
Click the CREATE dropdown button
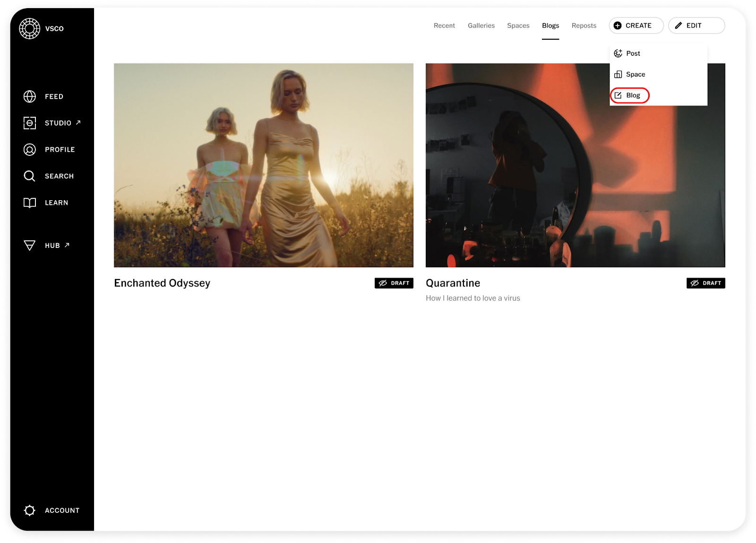click(636, 25)
